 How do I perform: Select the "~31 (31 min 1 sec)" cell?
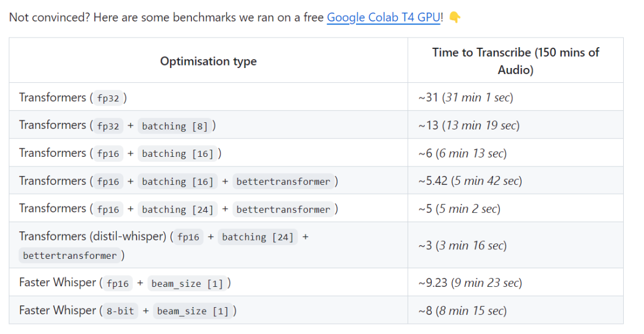pyautogui.click(x=465, y=97)
